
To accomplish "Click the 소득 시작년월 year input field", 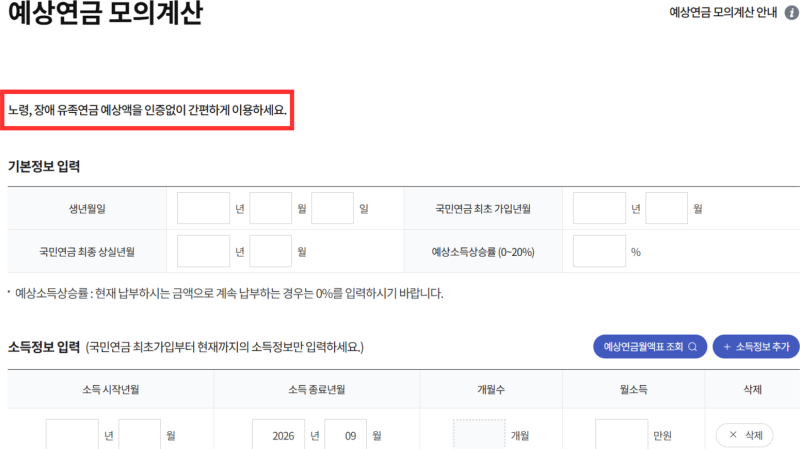I will pos(72,435).
